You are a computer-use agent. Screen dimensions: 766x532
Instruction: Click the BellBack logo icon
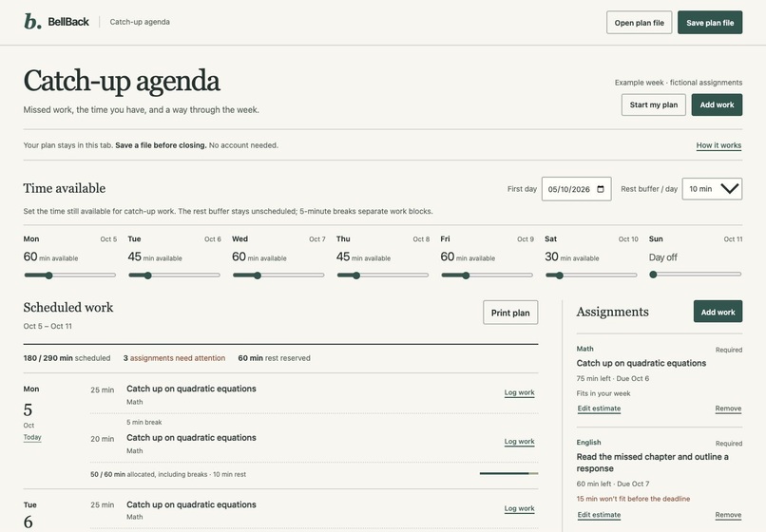[x=32, y=22]
